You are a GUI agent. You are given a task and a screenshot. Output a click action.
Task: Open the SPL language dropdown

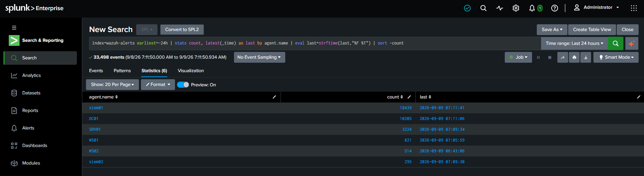point(147,30)
